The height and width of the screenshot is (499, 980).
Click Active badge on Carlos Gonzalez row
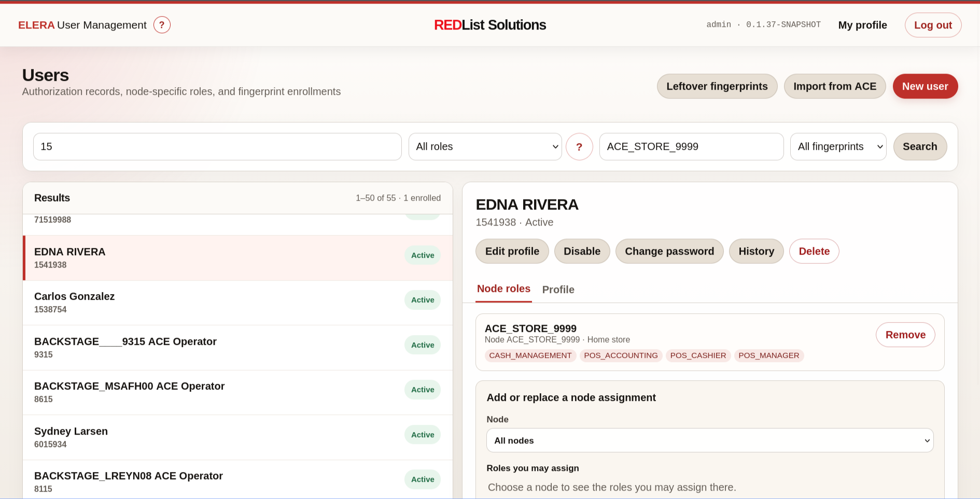[x=423, y=300]
